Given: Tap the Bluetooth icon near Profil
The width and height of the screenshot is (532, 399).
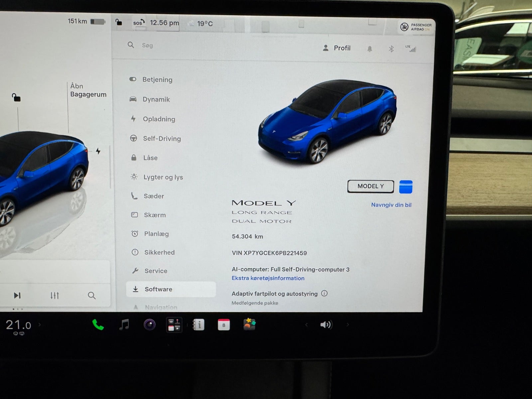Looking at the screenshot, I should [x=391, y=49].
